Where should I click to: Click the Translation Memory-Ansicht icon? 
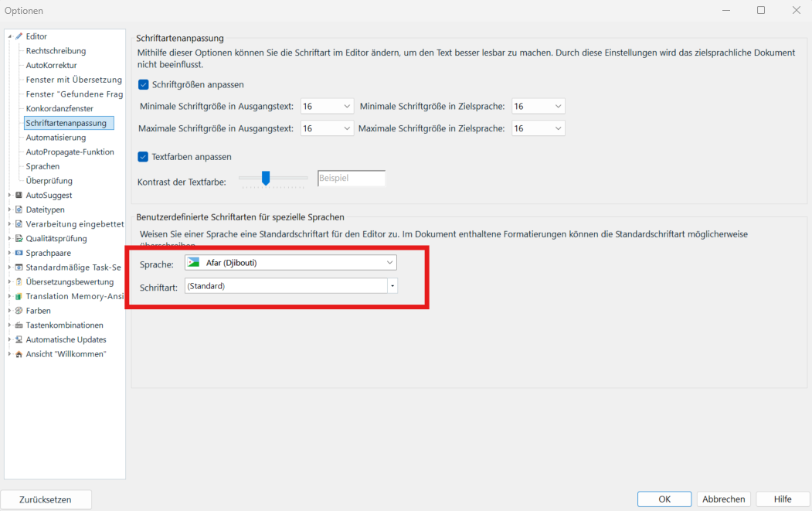pos(19,296)
